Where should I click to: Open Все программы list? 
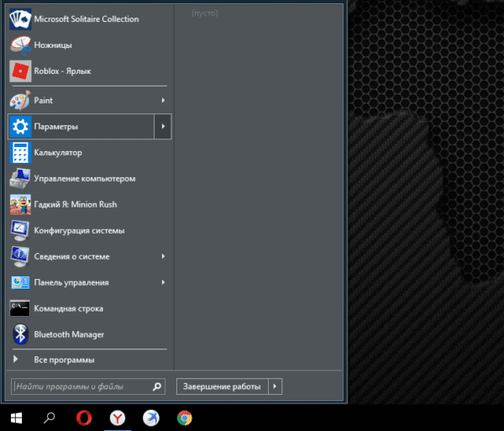click(x=89, y=360)
